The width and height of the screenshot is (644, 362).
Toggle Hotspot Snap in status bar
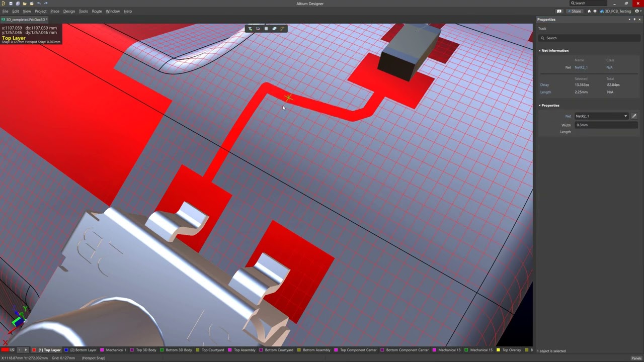[x=94, y=358]
